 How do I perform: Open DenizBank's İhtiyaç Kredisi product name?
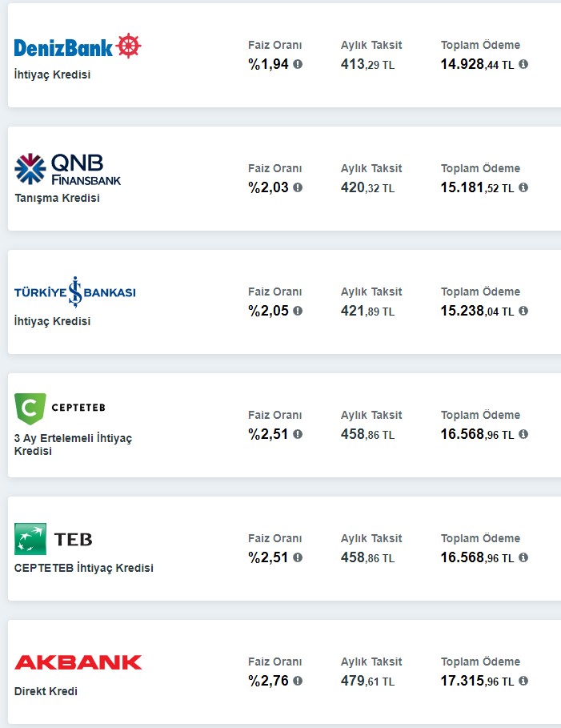click(x=52, y=74)
